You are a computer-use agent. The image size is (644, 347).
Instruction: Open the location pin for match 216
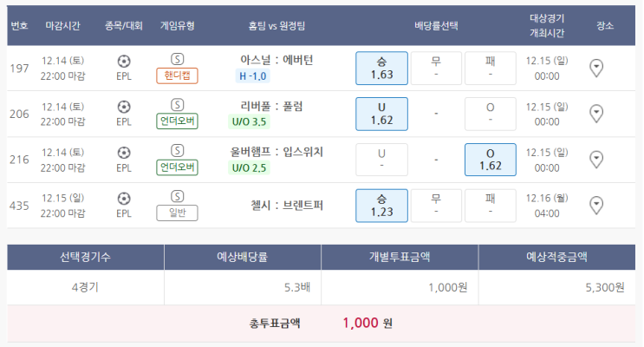tap(596, 160)
